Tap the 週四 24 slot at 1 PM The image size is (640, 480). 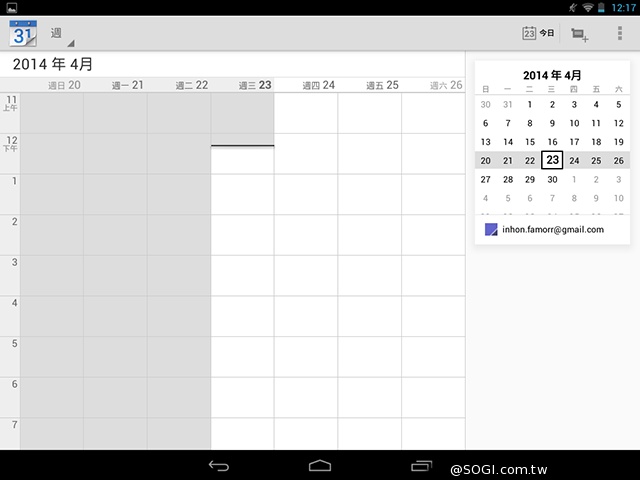tap(306, 194)
